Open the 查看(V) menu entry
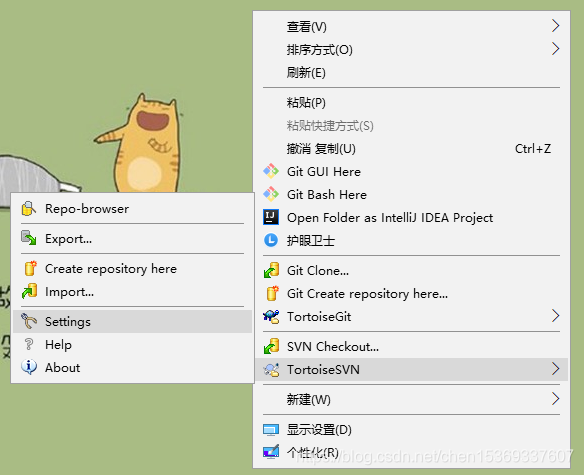 [x=411, y=26]
